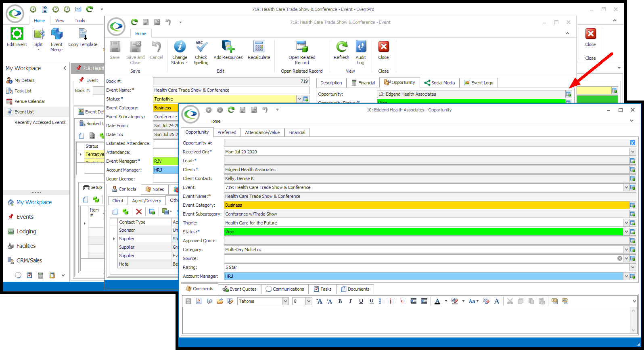Click the increase indent icon in comments toolbar
The image size is (644, 350).
coord(424,301)
